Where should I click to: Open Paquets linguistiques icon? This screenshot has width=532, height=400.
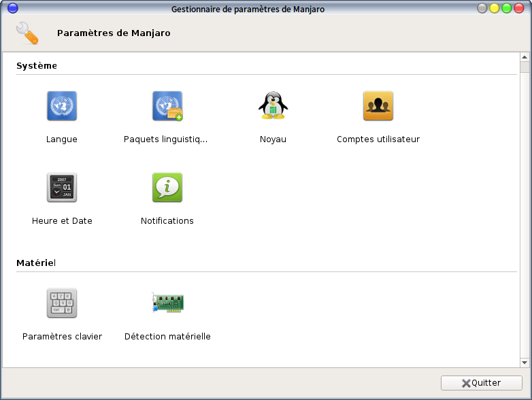coord(167,105)
